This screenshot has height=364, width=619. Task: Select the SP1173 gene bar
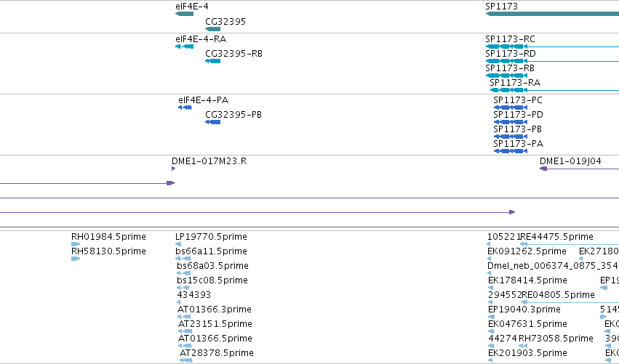point(552,14)
